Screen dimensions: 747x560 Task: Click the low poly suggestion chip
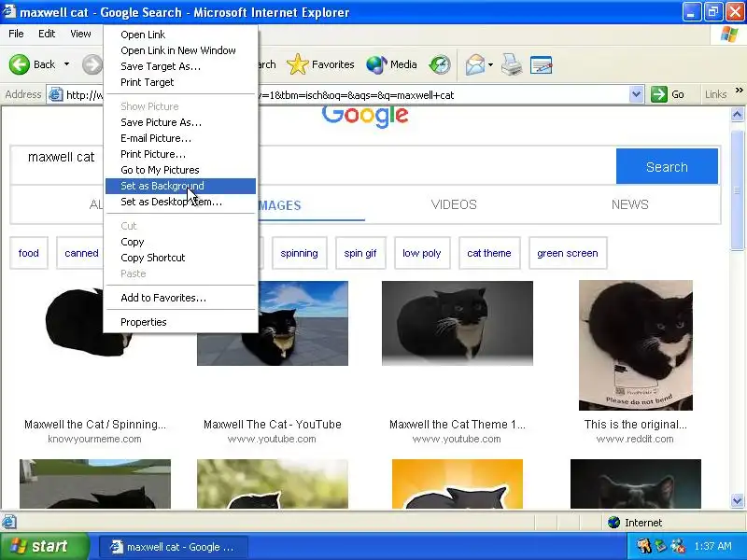422,253
